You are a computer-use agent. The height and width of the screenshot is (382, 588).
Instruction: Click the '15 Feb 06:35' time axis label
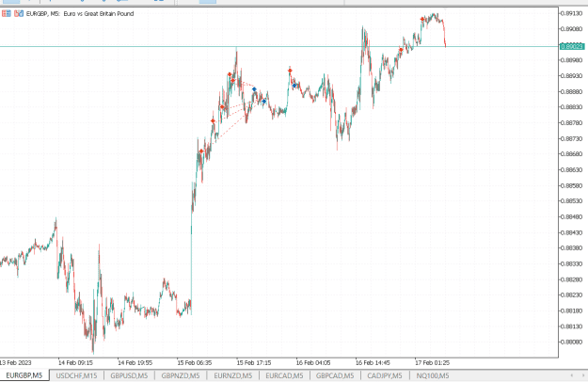pyautogui.click(x=194, y=363)
